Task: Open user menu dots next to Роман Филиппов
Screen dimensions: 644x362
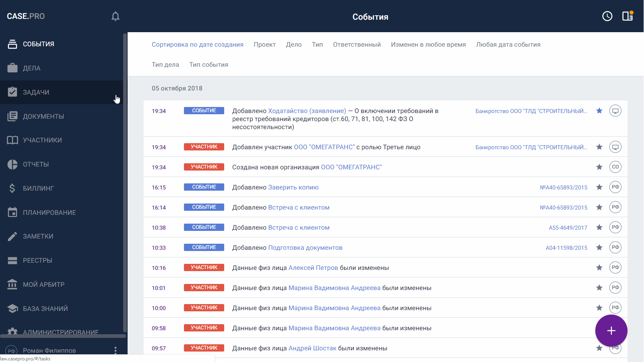Action: click(116, 350)
